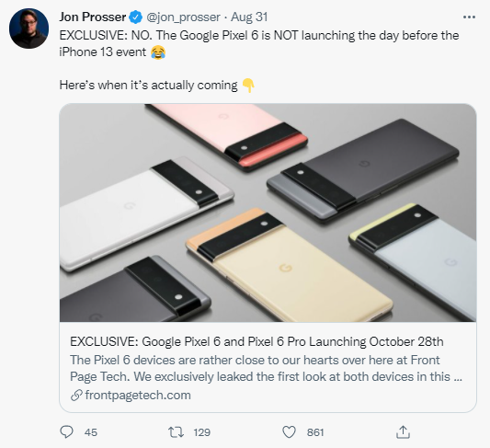Screen dimensions: 490x448
Task: Open the three-dot more options menu
Action: pos(469,17)
